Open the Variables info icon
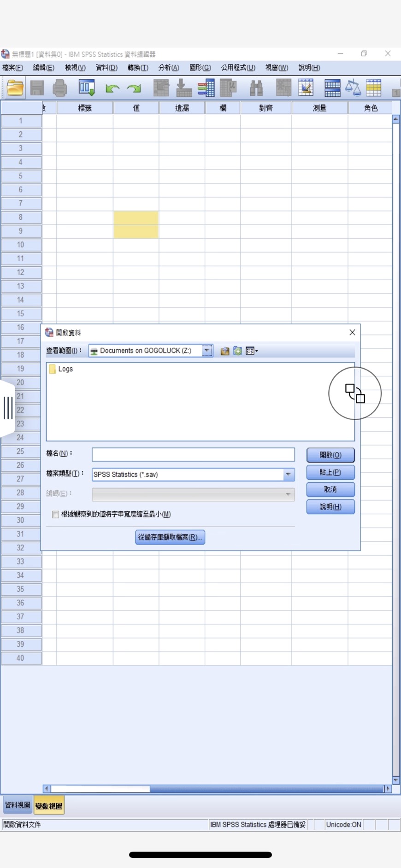Viewport: 401px width, 868px height. tap(206, 88)
